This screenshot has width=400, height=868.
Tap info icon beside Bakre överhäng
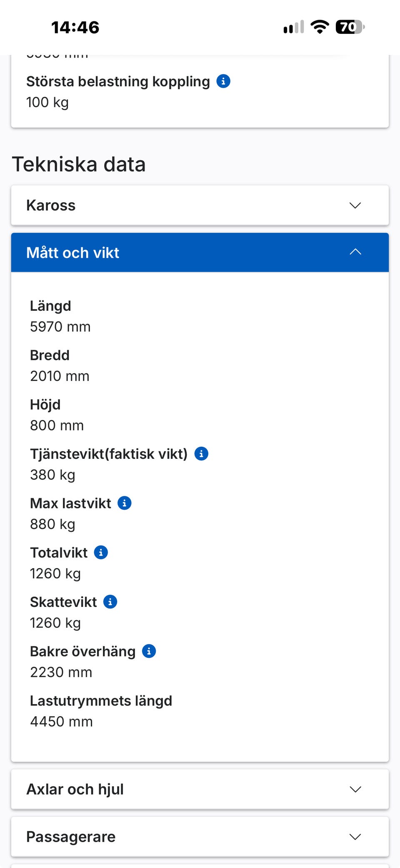click(x=149, y=651)
